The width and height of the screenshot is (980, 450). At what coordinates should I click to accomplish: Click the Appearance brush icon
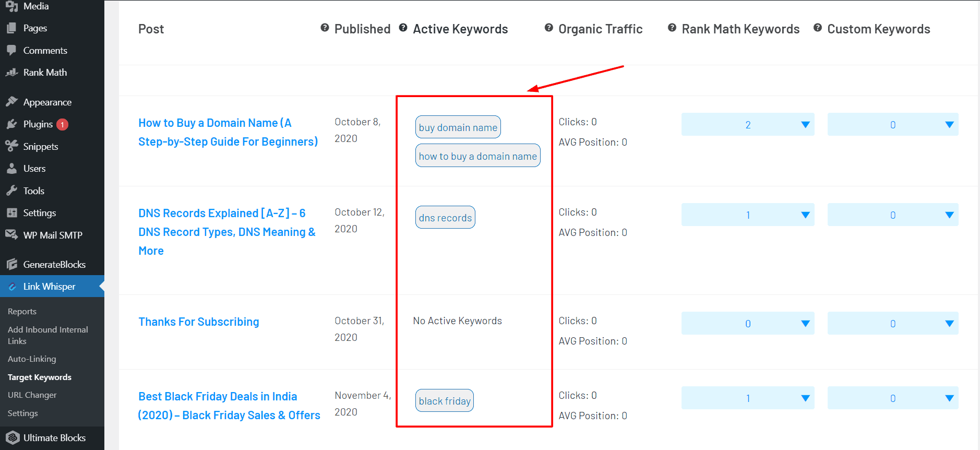[x=11, y=102]
